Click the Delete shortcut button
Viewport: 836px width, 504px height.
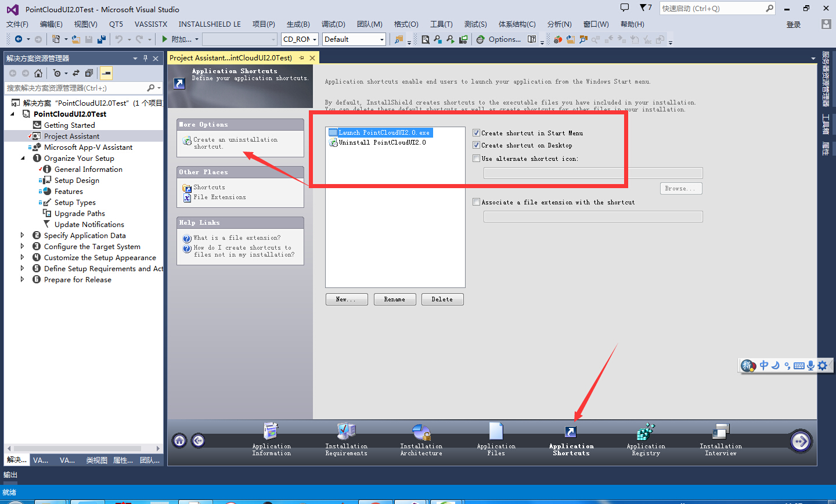[442, 299]
